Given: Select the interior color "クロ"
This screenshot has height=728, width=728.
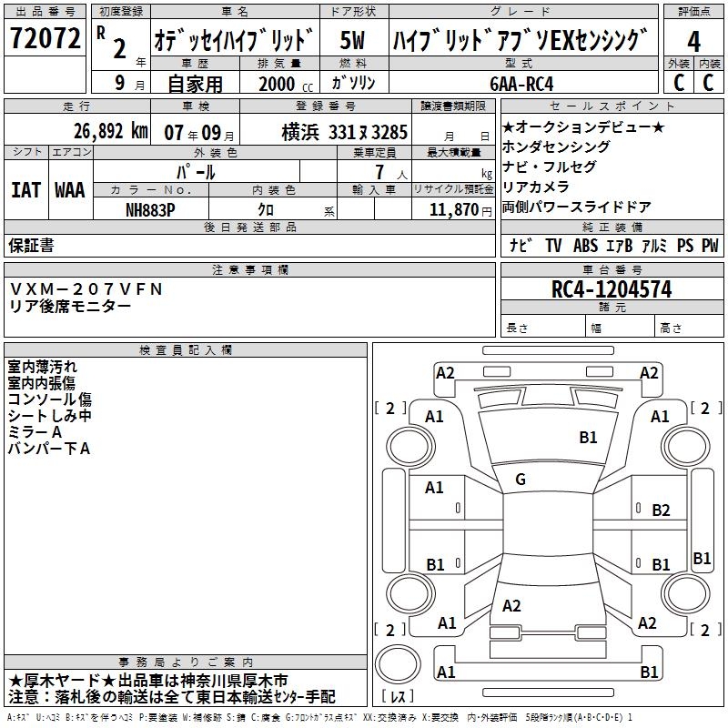Looking at the screenshot, I should tap(266, 210).
